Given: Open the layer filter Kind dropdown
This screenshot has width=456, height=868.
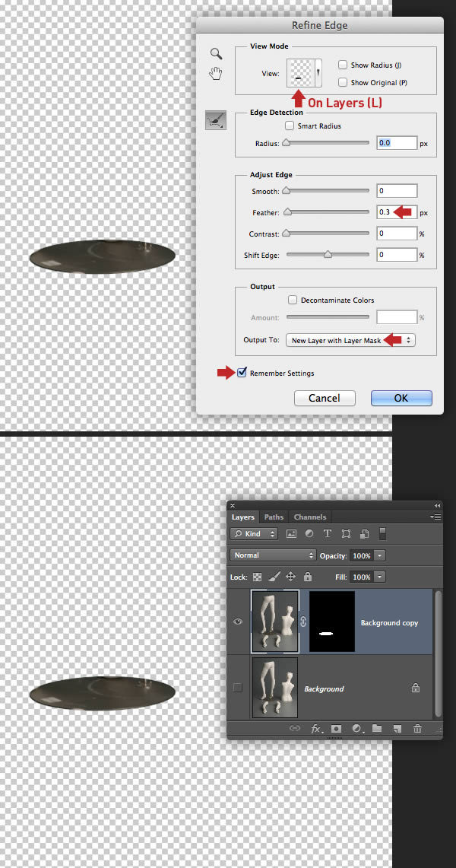Looking at the screenshot, I should (254, 534).
